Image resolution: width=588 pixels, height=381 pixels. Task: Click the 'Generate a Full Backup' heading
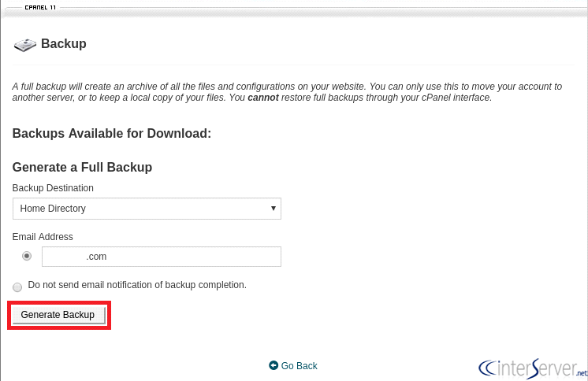pos(82,168)
